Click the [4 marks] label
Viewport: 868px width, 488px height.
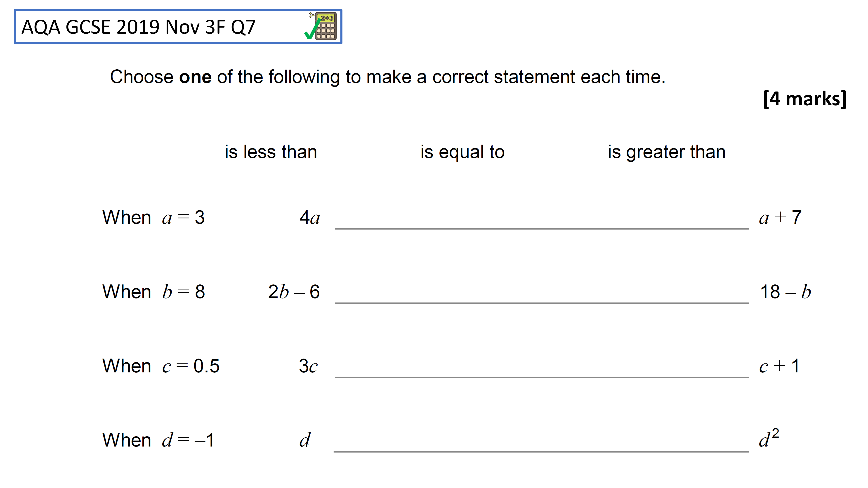pos(805,99)
